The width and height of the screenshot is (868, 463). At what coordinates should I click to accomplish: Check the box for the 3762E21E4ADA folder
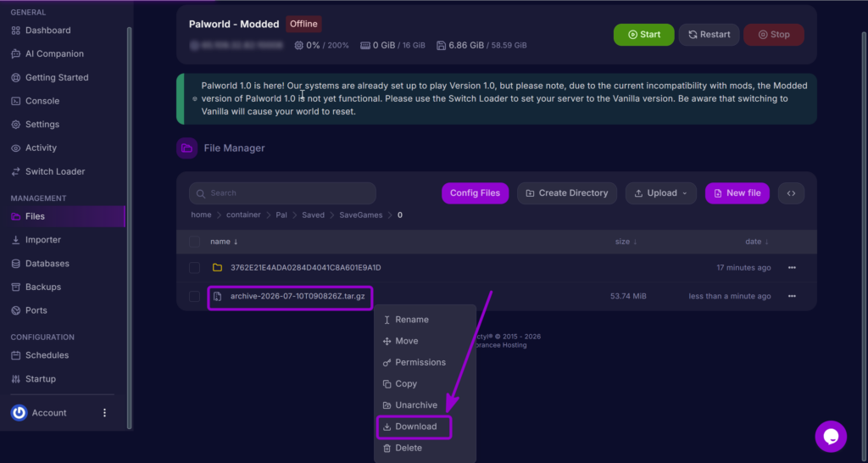point(194,267)
